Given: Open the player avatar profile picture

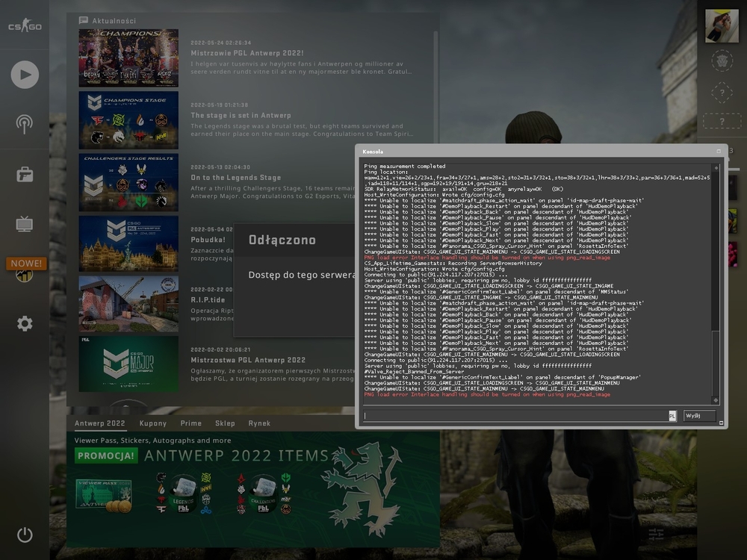Looking at the screenshot, I should (722, 25).
